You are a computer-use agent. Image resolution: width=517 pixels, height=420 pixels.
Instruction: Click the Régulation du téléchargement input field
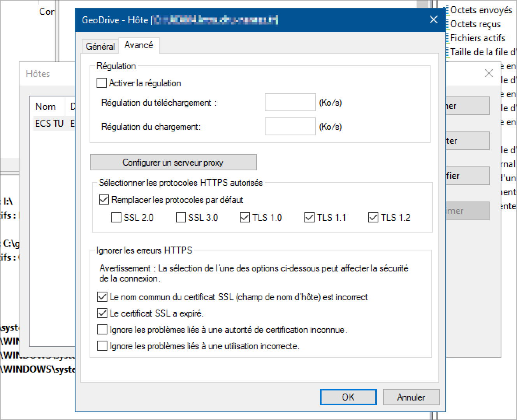click(290, 103)
